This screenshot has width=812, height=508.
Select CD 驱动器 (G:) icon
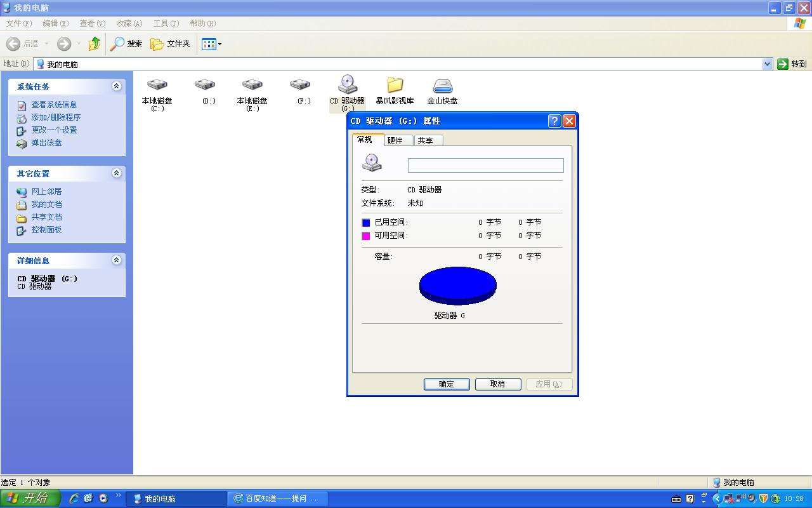[347, 84]
